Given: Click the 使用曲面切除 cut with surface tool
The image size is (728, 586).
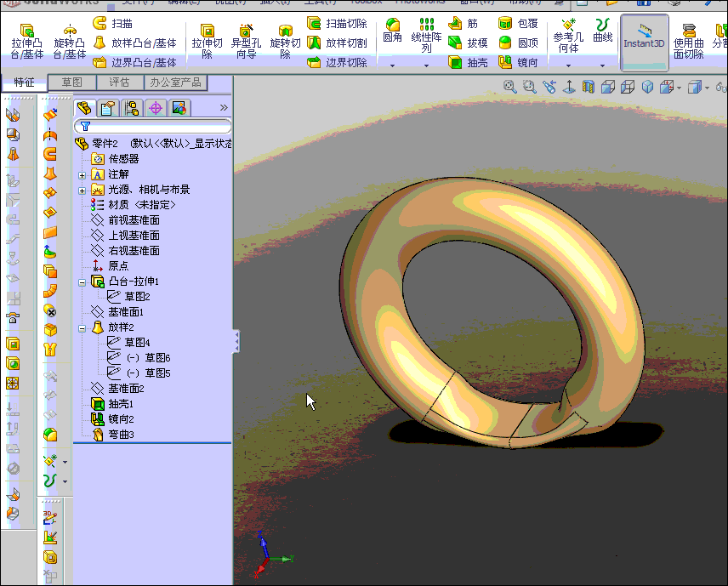Looking at the screenshot, I should point(689,42).
